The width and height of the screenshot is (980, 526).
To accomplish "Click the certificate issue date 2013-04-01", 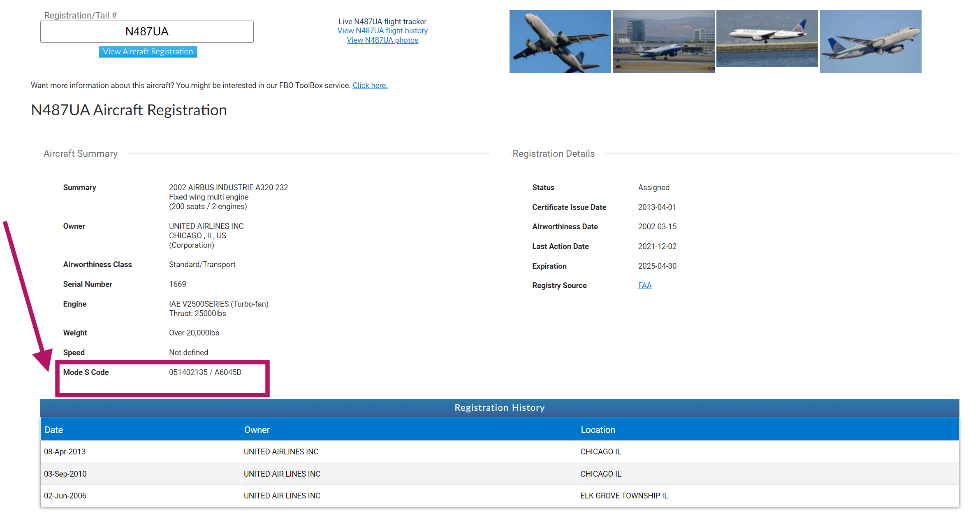I will click(657, 207).
